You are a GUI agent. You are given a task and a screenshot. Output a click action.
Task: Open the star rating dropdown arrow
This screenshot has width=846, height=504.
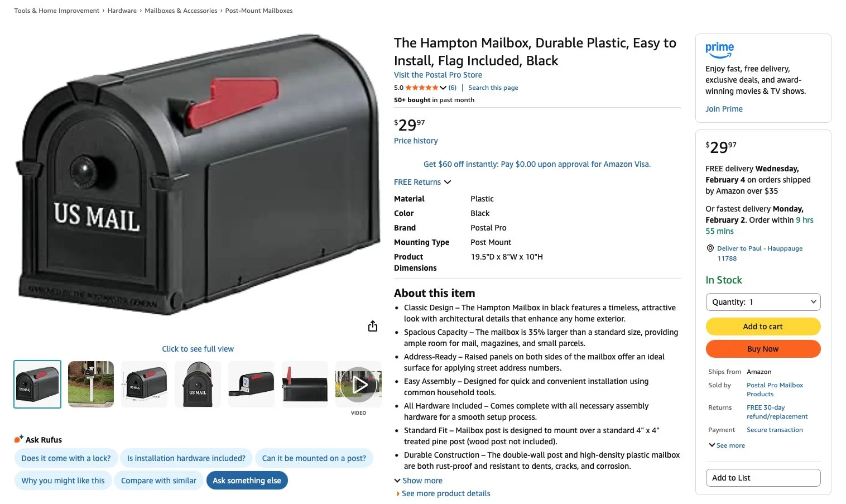[443, 88]
